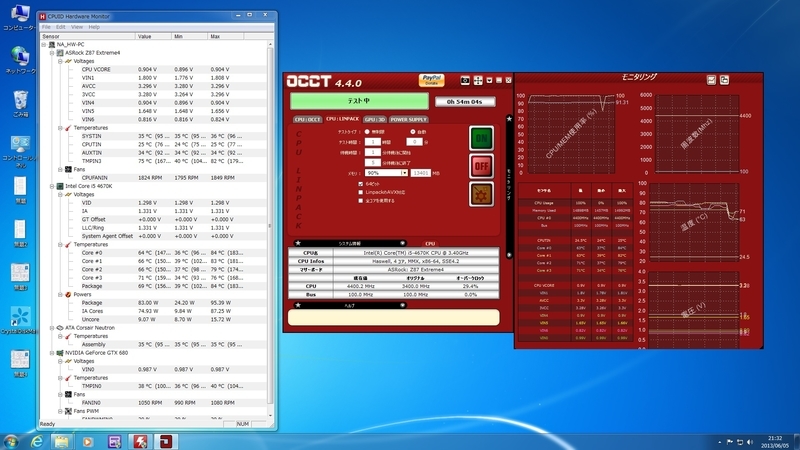Start the test with the green ON button
Viewport: 800px width, 450px height.
pos(481,138)
